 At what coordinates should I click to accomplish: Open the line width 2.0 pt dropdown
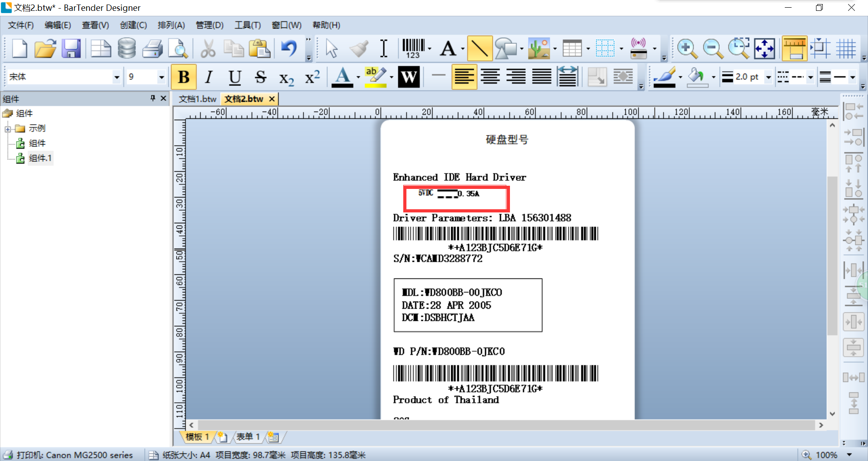(768, 77)
